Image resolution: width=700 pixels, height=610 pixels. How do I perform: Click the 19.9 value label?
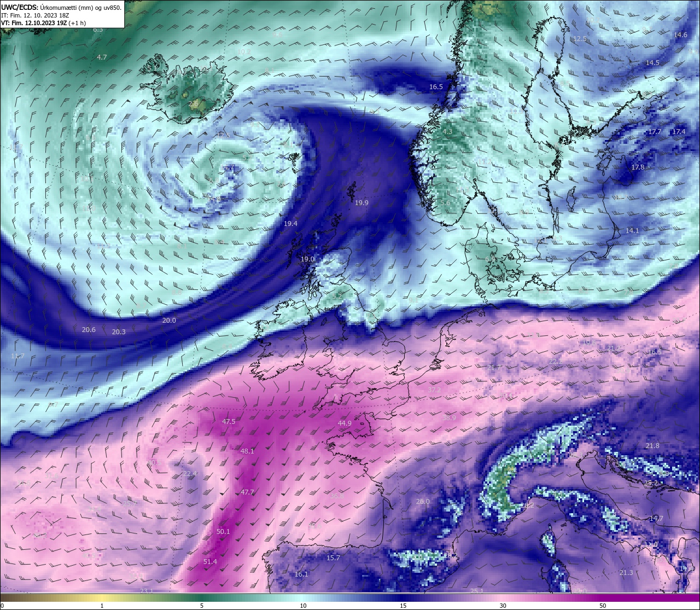[361, 203]
